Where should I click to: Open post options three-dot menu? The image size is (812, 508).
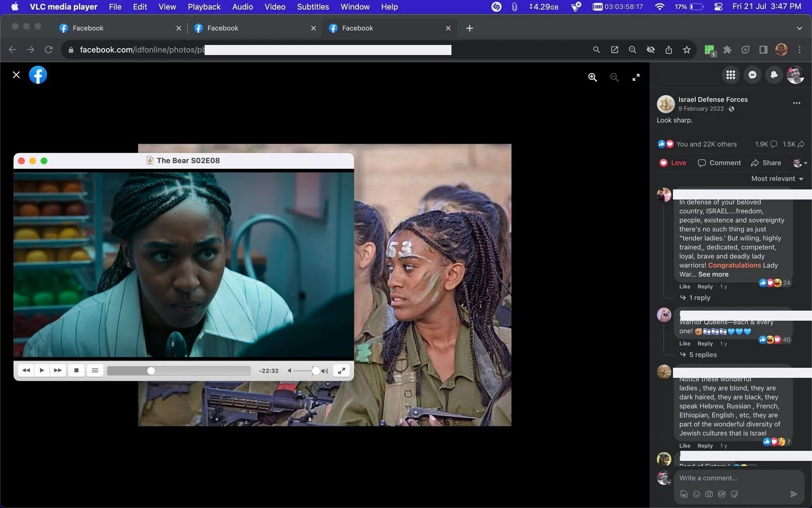[x=797, y=103]
